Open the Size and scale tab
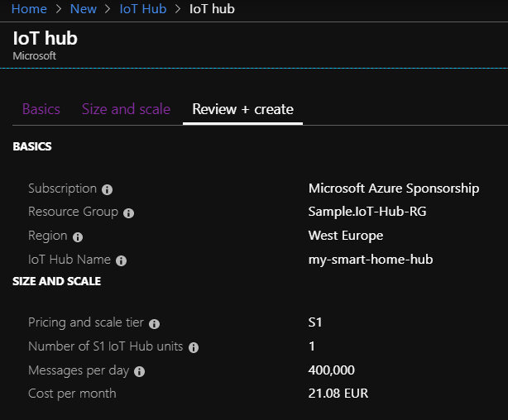The width and height of the screenshot is (508, 420). (126, 109)
